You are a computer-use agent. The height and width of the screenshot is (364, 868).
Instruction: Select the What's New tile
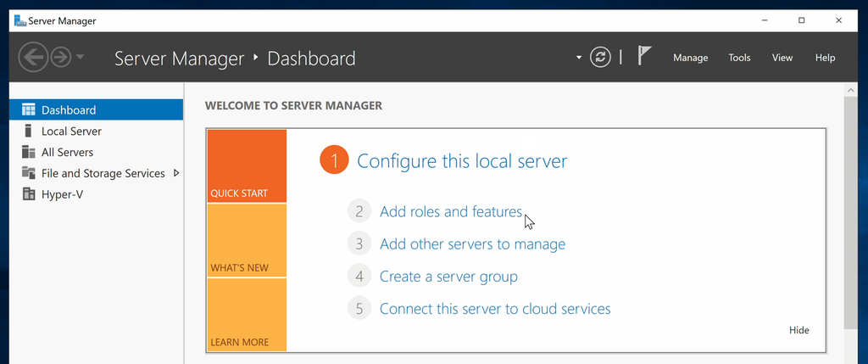click(x=247, y=240)
